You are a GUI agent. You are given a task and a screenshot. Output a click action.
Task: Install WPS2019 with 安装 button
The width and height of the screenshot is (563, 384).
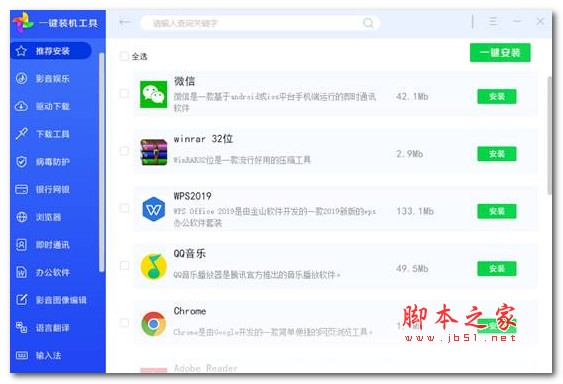tap(497, 211)
